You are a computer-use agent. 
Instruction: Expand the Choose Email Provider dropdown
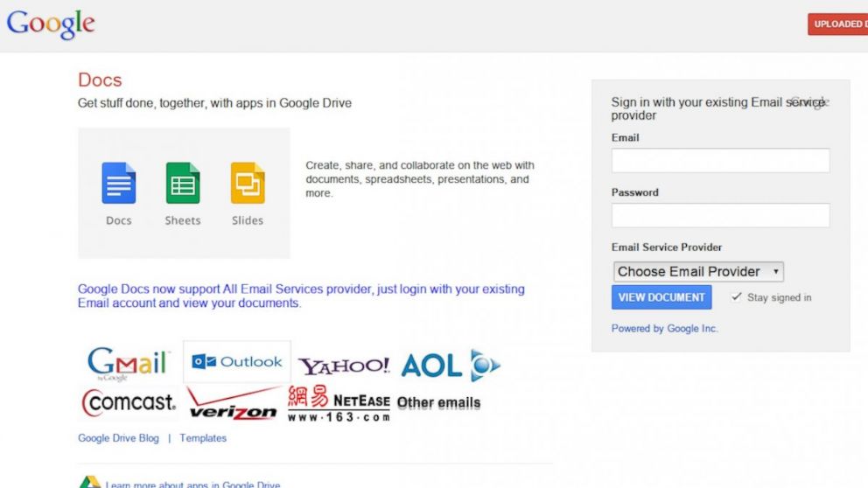[x=698, y=272]
